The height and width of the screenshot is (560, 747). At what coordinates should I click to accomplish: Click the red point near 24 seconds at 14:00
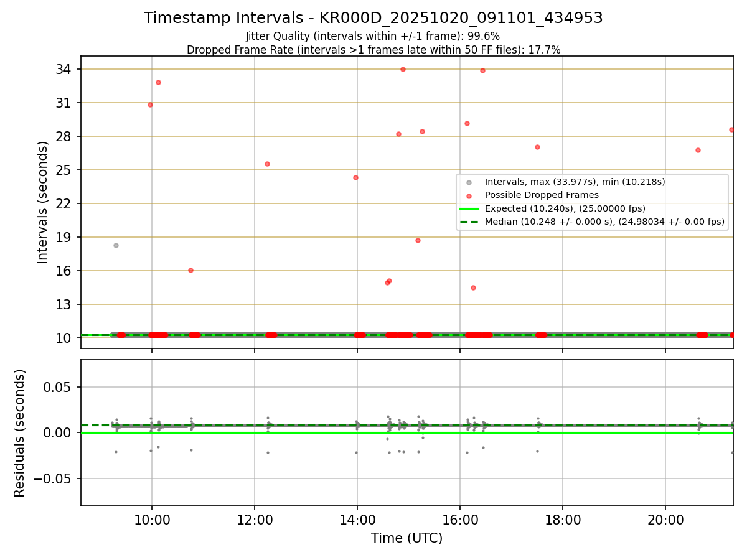tap(355, 177)
